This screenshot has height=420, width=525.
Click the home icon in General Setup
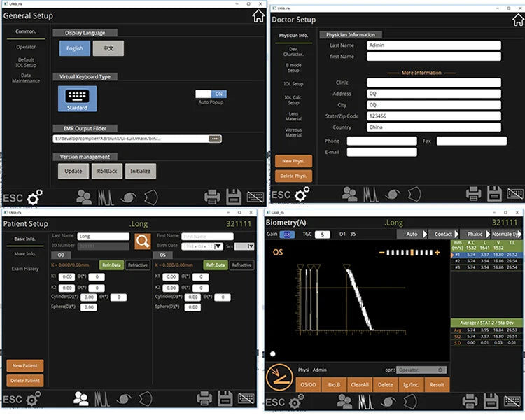(x=258, y=16)
